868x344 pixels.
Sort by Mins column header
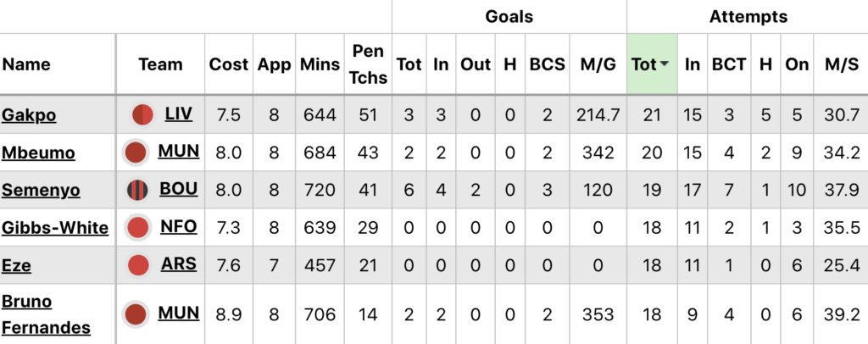click(x=320, y=64)
